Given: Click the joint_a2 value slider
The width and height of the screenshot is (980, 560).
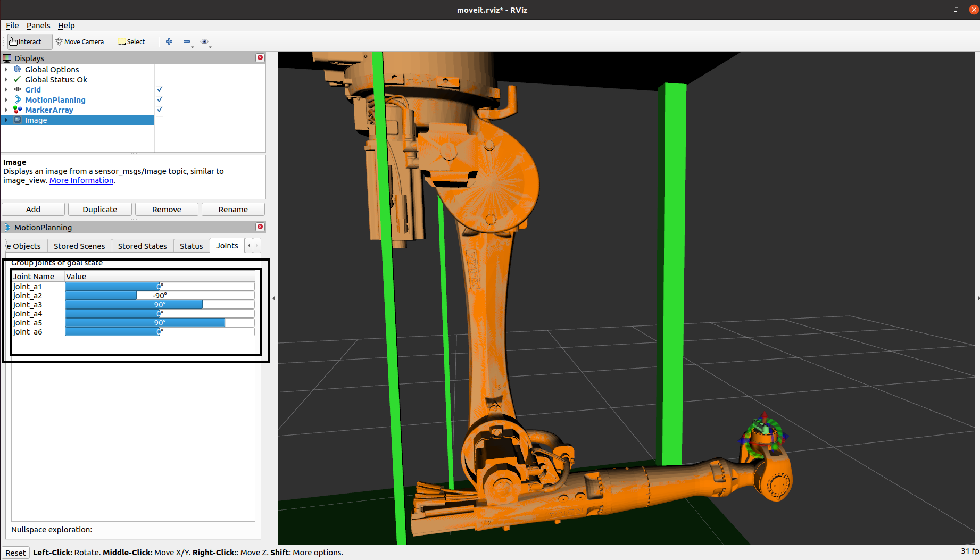Looking at the screenshot, I should [x=160, y=295].
